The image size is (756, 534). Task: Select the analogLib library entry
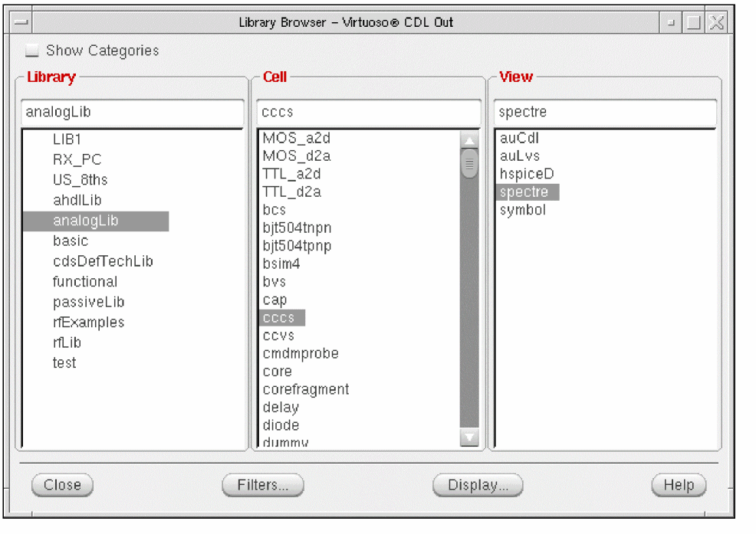(x=96, y=221)
